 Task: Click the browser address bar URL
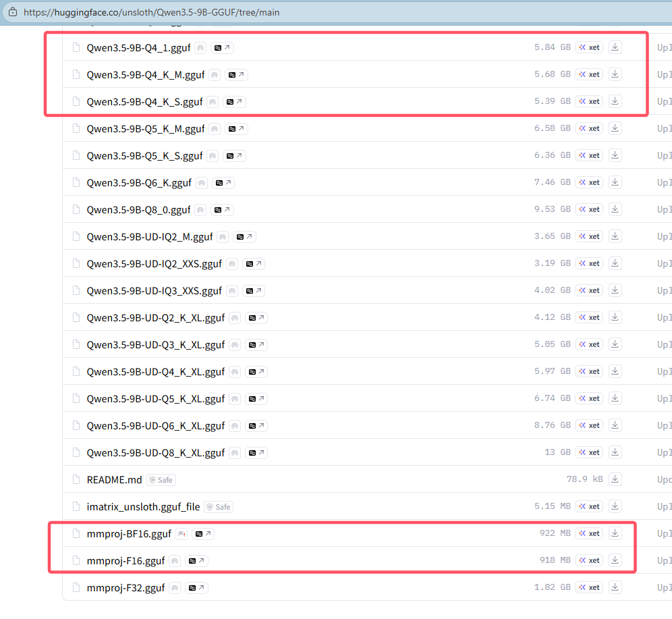pos(151,12)
